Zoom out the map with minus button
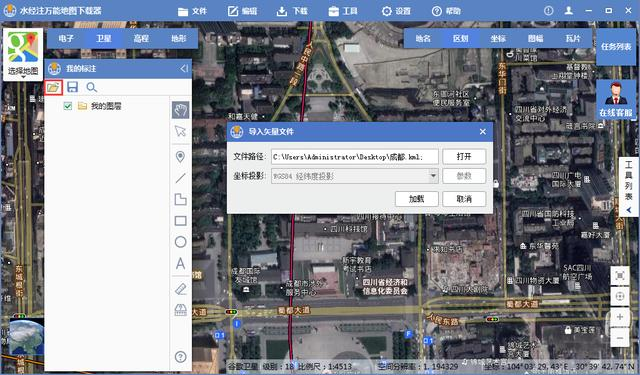The width and height of the screenshot is (640, 375). [620, 338]
